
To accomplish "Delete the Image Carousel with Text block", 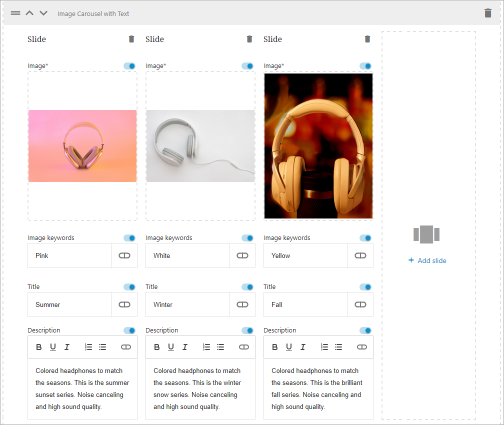I will (x=488, y=13).
